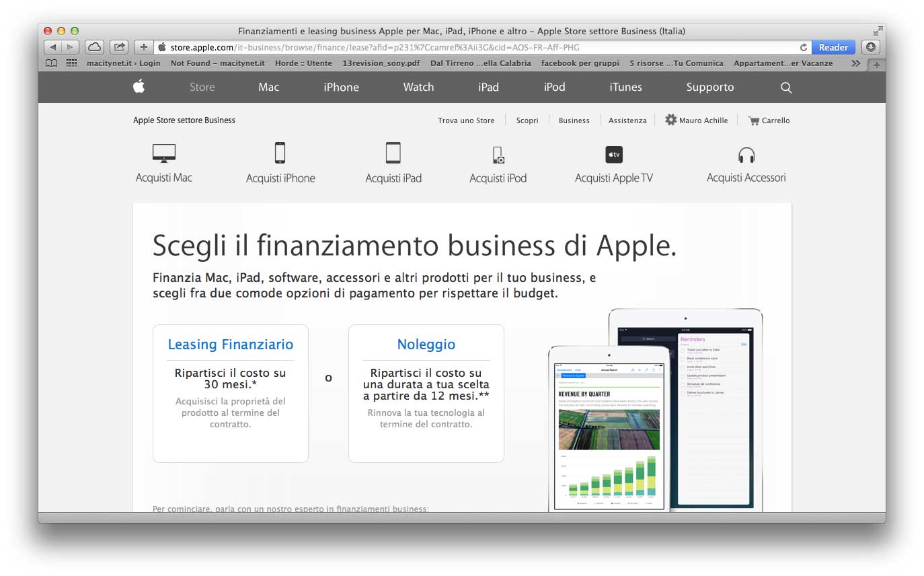The height and width of the screenshot is (576, 924).
Task: Expand hidden bookmarks with the double chevron
Action: (855, 63)
